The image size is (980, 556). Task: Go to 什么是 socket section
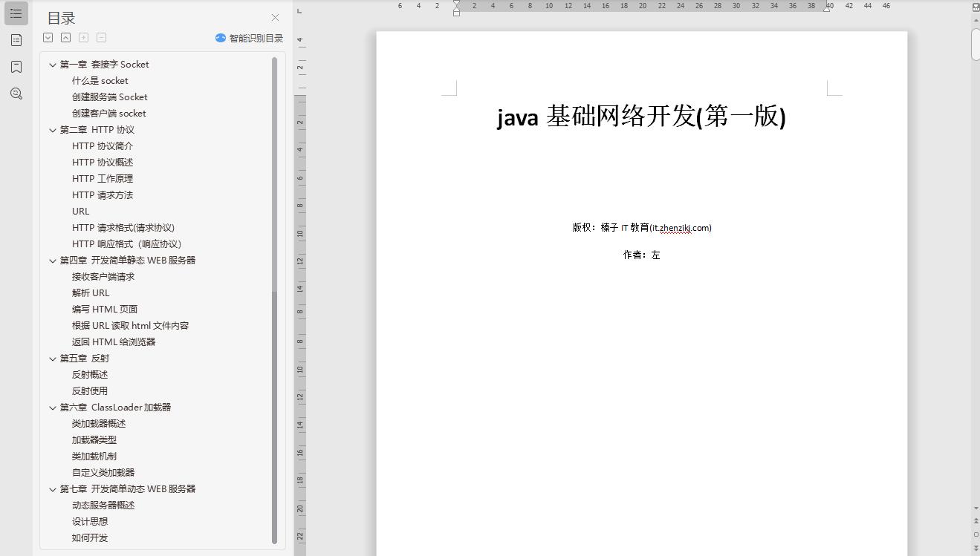pyautogui.click(x=100, y=81)
